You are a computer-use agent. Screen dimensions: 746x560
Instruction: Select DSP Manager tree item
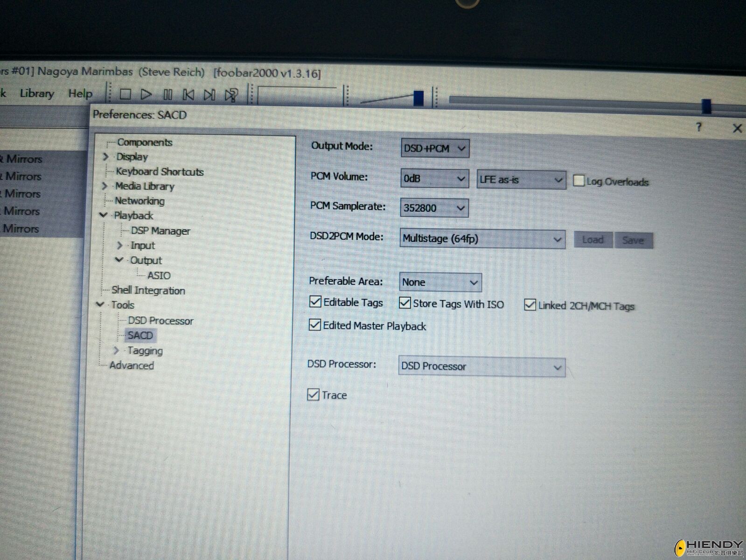point(160,231)
